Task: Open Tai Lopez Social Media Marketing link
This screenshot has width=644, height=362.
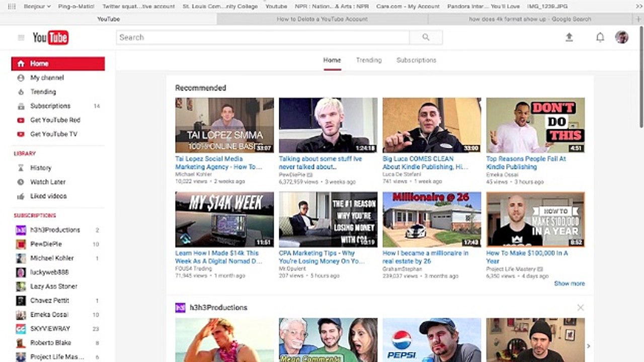Action: coord(218,163)
